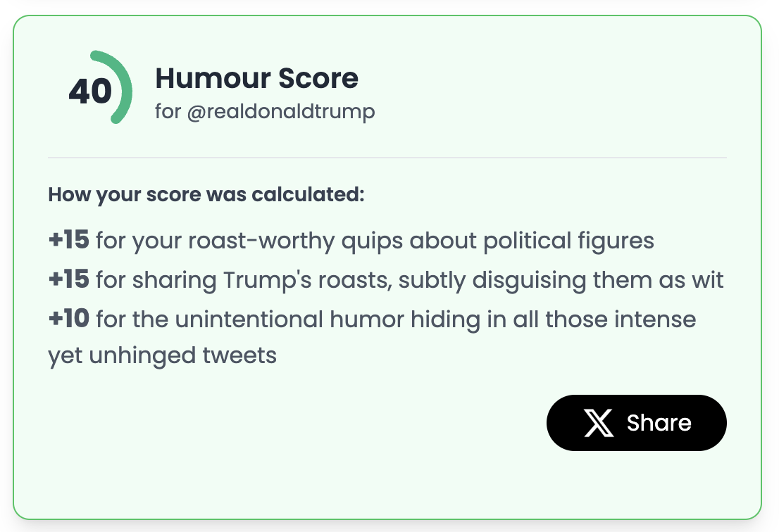Click the word 'for' before the handle

168,111
